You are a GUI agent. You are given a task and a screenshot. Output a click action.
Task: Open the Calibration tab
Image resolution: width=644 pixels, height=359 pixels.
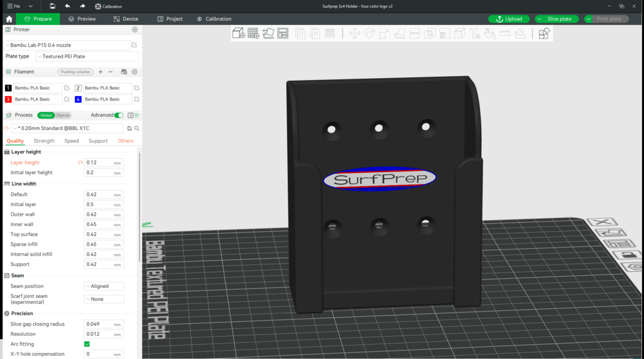(x=214, y=19)
